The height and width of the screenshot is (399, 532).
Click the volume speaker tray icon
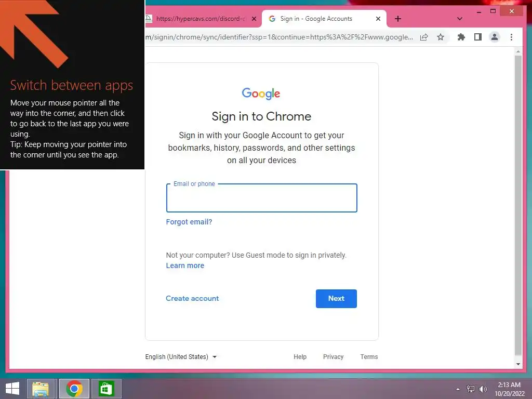pos(483,389)
